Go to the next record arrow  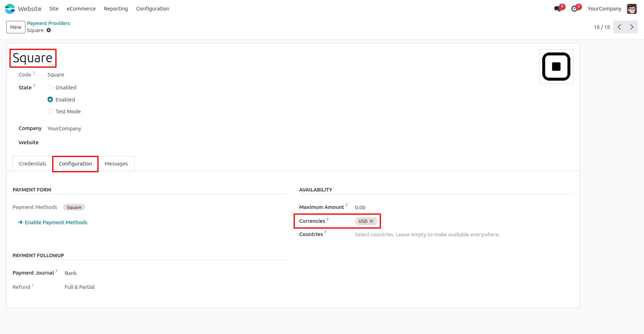coord(632,27)
